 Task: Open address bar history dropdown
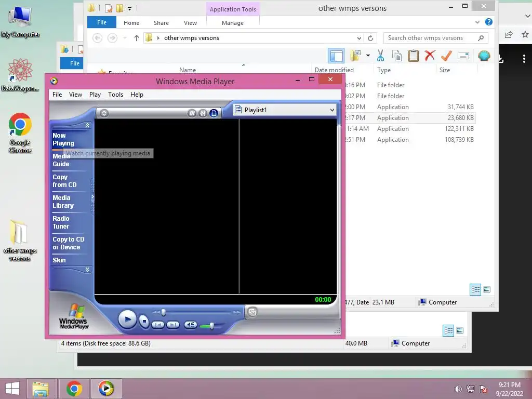point(359,38)
